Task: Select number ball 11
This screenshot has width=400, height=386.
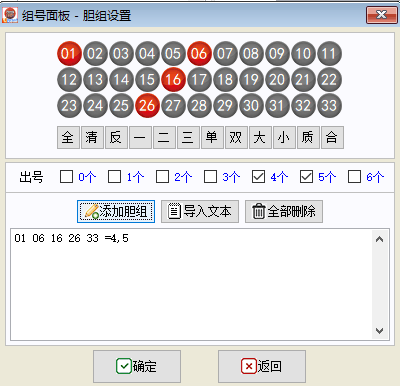Action: [329, 53]
